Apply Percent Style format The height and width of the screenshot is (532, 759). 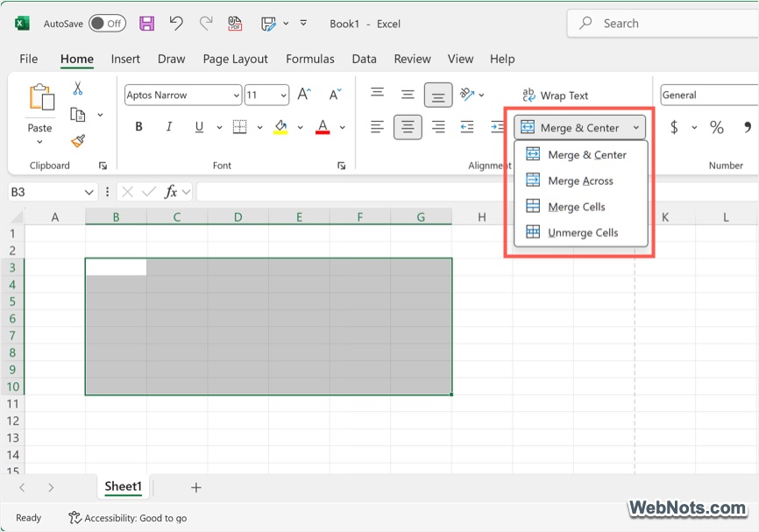coord(716,127)
